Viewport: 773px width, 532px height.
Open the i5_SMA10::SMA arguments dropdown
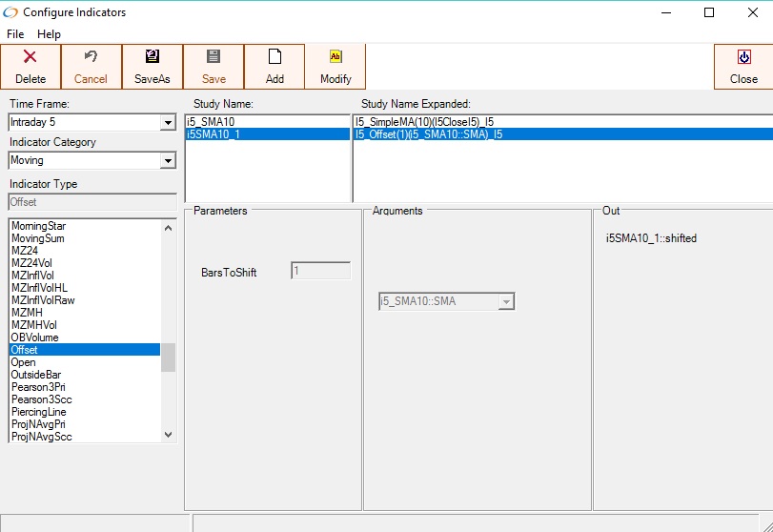506,302
